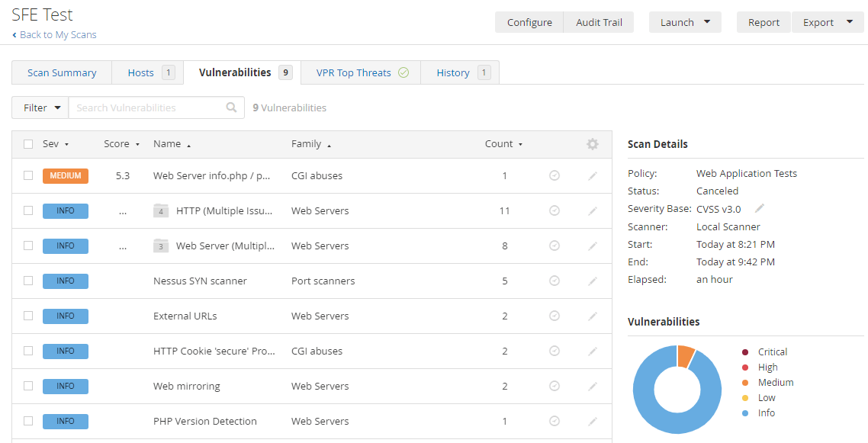Click the edit pencil for Web mirroring row
The height and width of the screenshot is (443, 868).
[x=592, y=387]
